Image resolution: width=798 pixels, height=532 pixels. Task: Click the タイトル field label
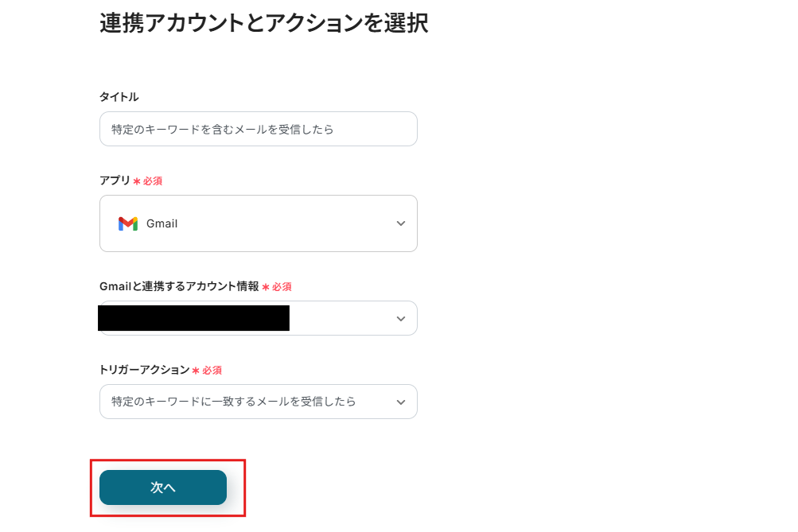(x=119, y=97)
